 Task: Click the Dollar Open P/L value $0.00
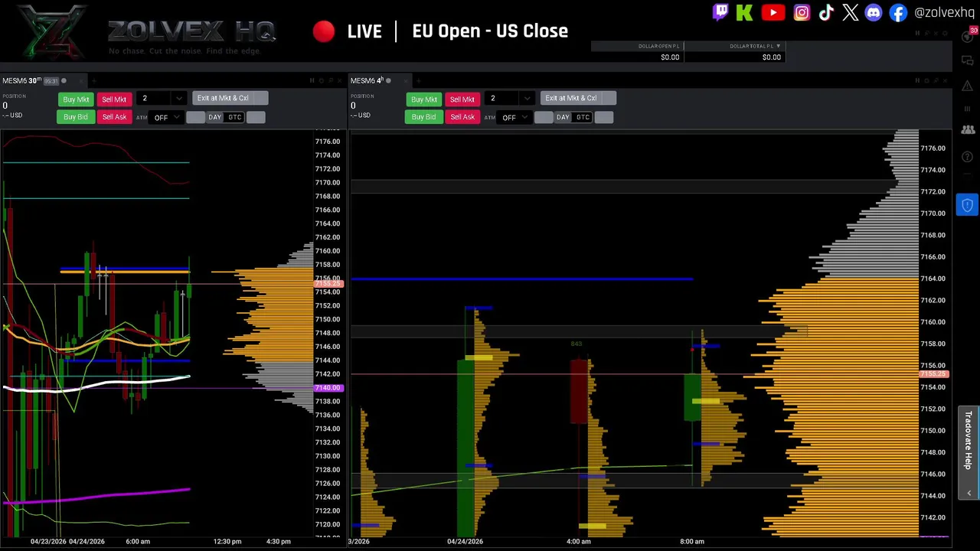pos(670,57)
